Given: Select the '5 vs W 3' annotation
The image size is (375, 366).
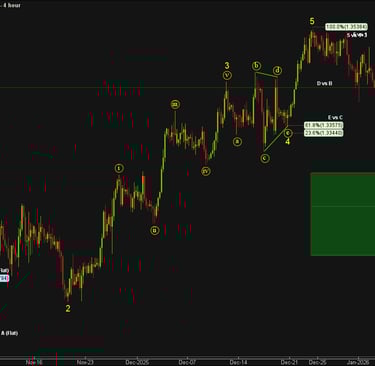Looking at the screenshot, I should click(357, 35).
